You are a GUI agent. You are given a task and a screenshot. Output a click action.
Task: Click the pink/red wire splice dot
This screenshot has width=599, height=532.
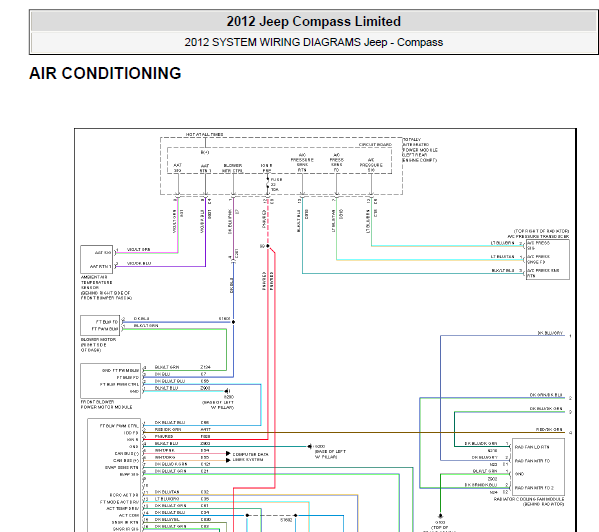[x=268, y=246]
